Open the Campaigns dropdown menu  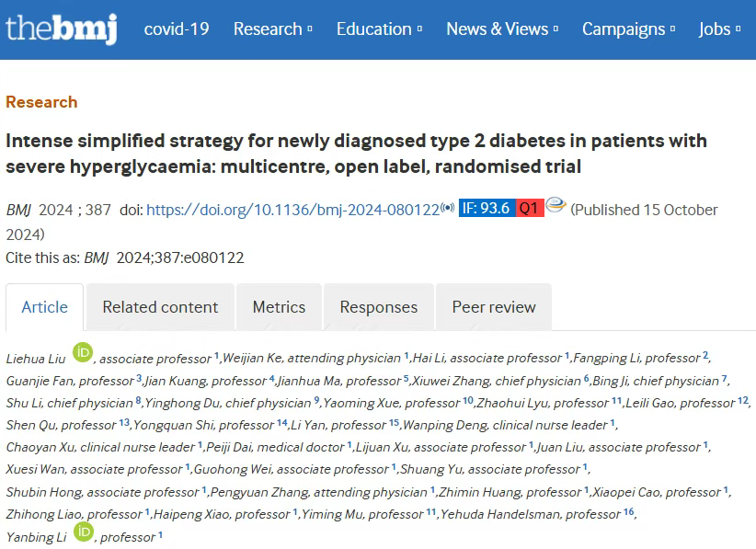(x=628, y=29)
